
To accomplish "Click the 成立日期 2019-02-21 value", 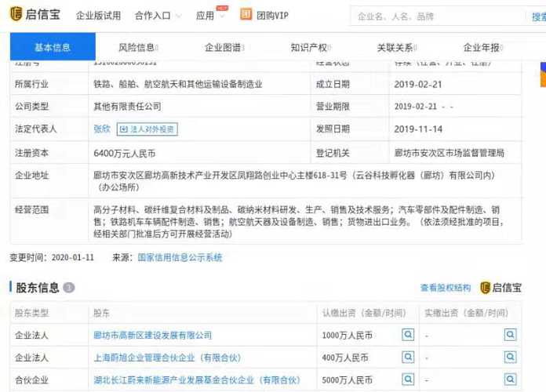I will tap(418, 84).
